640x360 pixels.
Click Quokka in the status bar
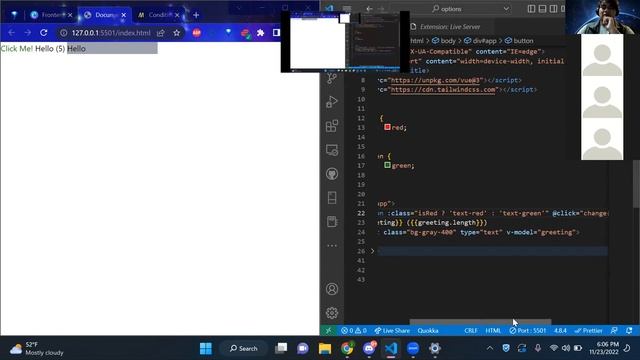pos(428,331)
